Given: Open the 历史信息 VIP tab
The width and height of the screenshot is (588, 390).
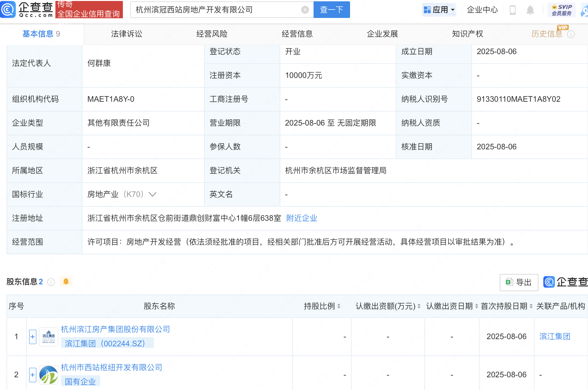Looking at the screenshot, I should pyautogui.click(x=547, y=34).
